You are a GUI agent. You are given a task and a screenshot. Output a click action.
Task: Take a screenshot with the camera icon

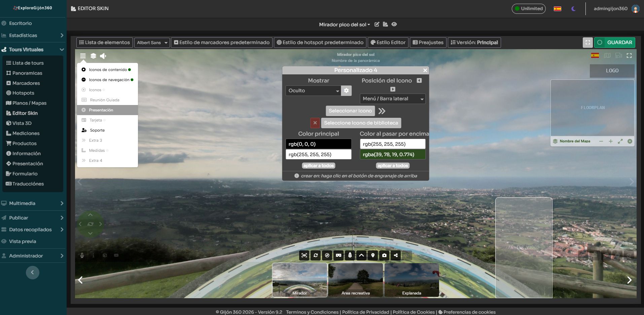click(384, 255)
